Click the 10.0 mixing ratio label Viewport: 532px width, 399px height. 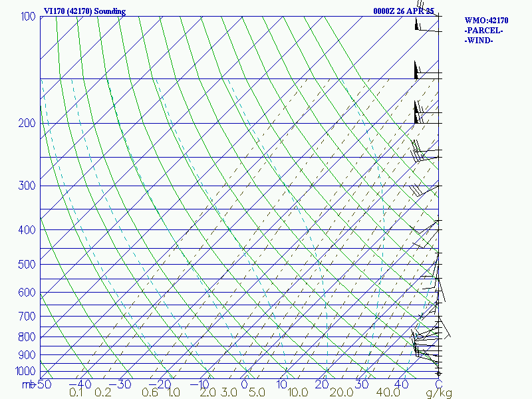(298, 392)
